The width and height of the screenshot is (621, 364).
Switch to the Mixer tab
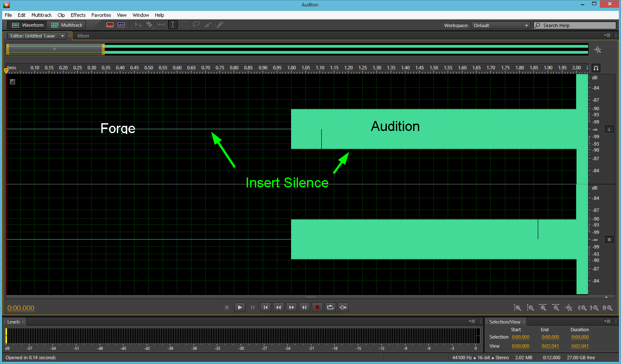click(x=83, y=36)
